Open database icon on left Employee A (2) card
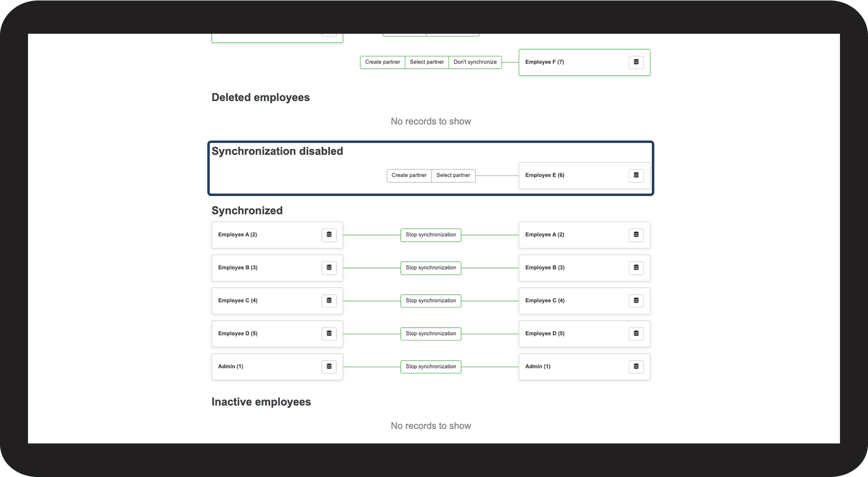 point(329,235)
